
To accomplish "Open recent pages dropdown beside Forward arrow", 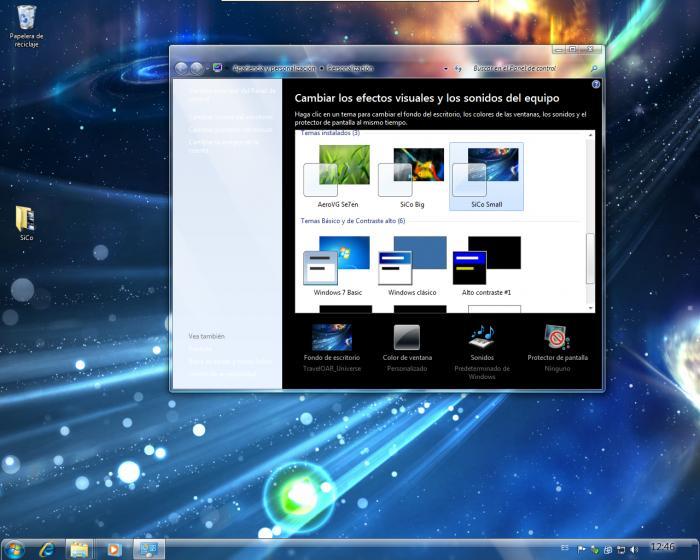I will (208, 69).
